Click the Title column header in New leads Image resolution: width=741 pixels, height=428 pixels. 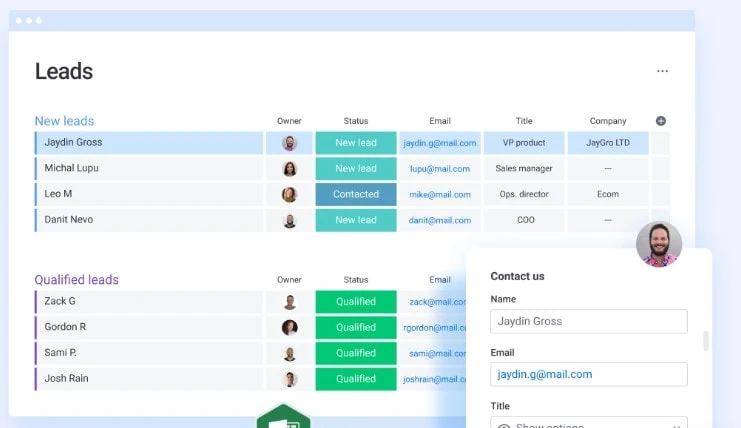524,121
